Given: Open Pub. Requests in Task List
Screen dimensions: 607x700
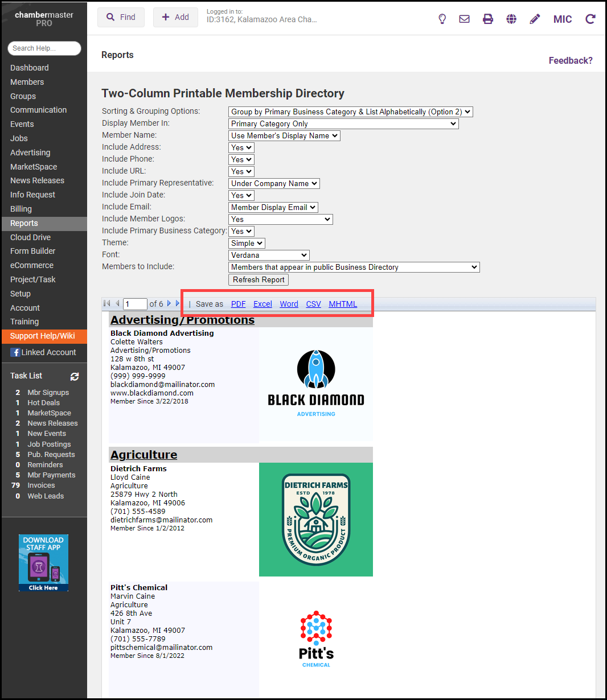Looking at the screenshot, I should pos(51,455).
